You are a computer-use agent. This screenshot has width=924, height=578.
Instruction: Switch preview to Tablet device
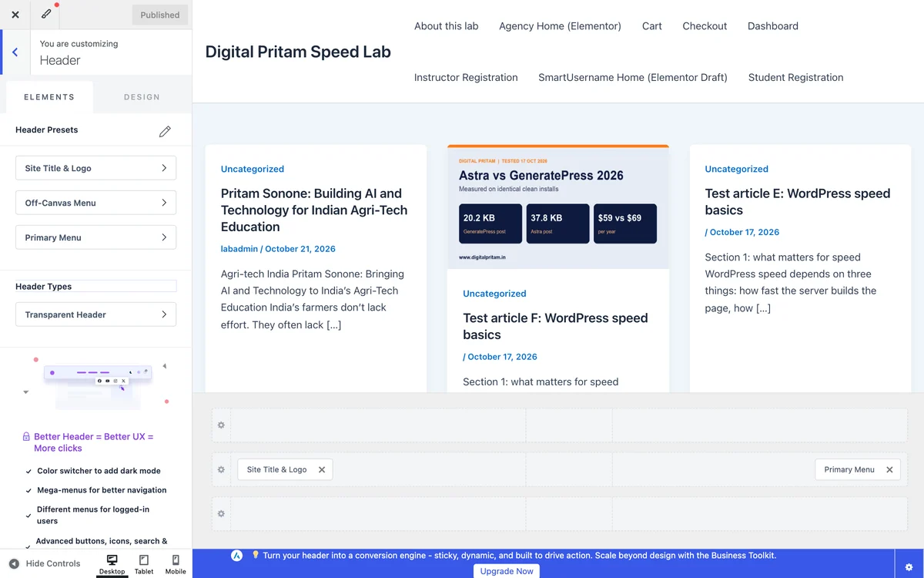pyautogui.click(x=144, y=564)
